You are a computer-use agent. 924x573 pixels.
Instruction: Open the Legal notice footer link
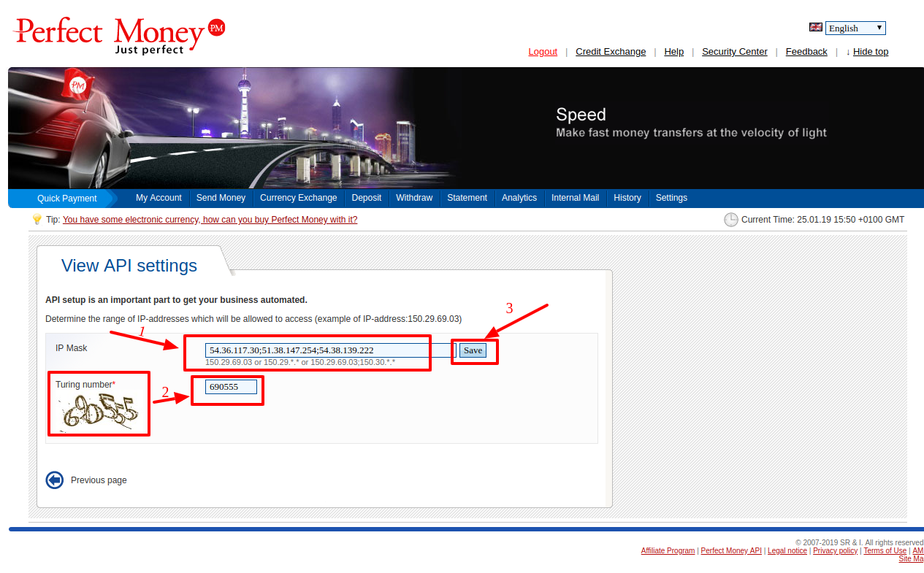pos(787,551)
